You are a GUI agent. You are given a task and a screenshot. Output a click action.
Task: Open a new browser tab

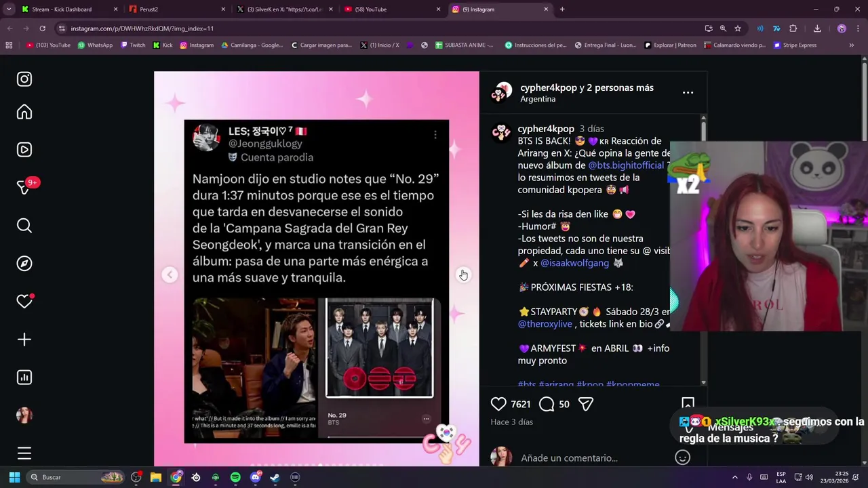point(562,9)
